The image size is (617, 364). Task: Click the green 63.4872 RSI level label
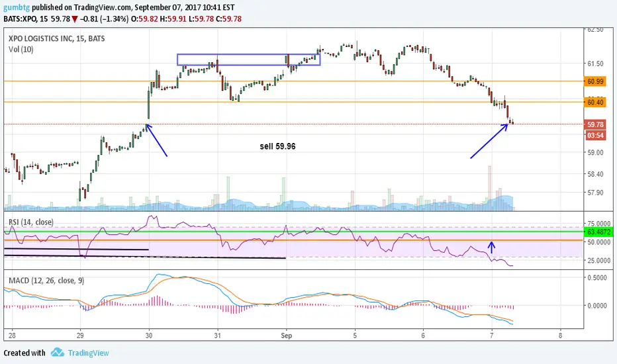(598, 232)
